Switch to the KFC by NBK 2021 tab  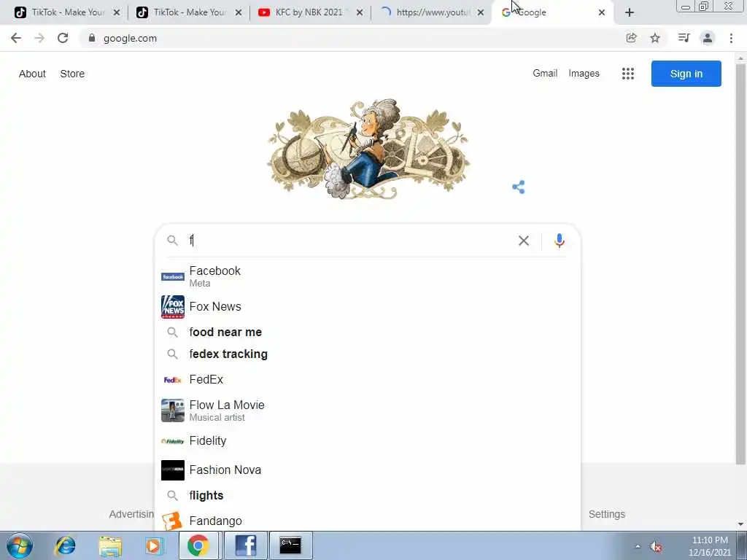coord(309,12)
